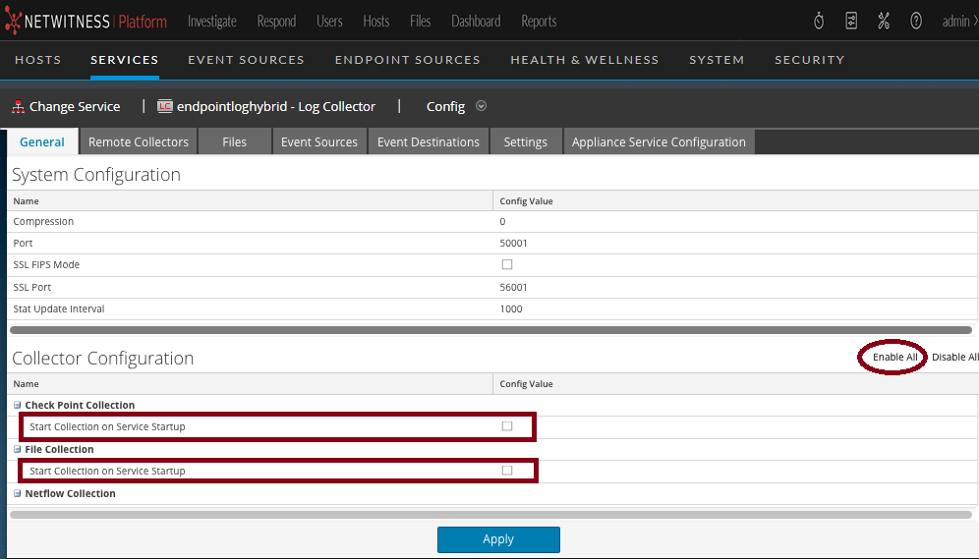This screenshot has width=979, height=560.
Task: Click the NetWitness Platform logo
Action: tap(86, 21)
